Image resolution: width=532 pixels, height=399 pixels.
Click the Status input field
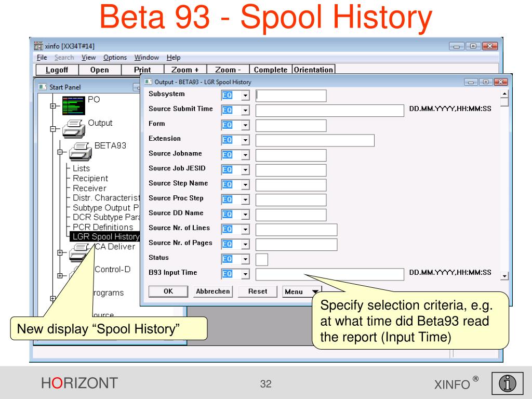[262, 260]
